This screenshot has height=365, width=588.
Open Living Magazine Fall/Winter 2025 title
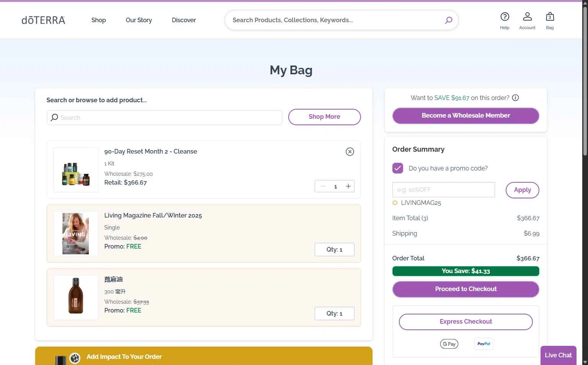coord(153,215)
